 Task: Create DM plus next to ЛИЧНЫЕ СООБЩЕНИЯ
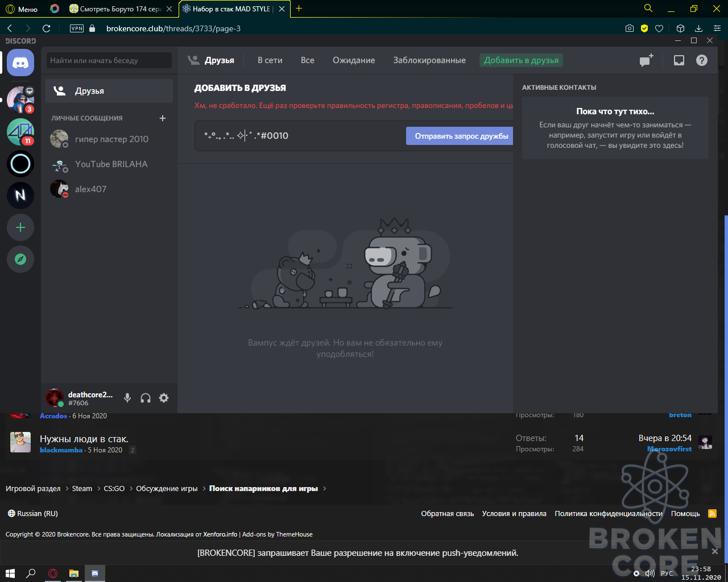[x=163, y=118]
